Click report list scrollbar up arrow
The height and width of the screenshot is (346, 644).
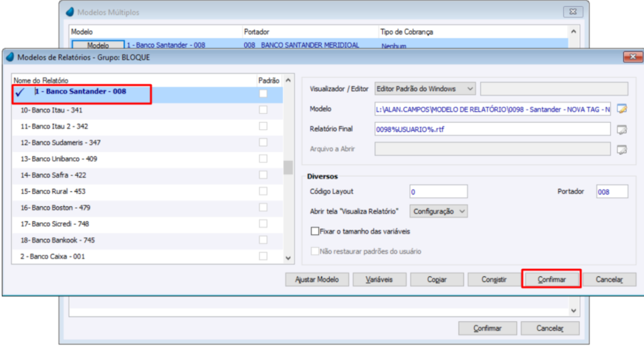pos(288,80)
